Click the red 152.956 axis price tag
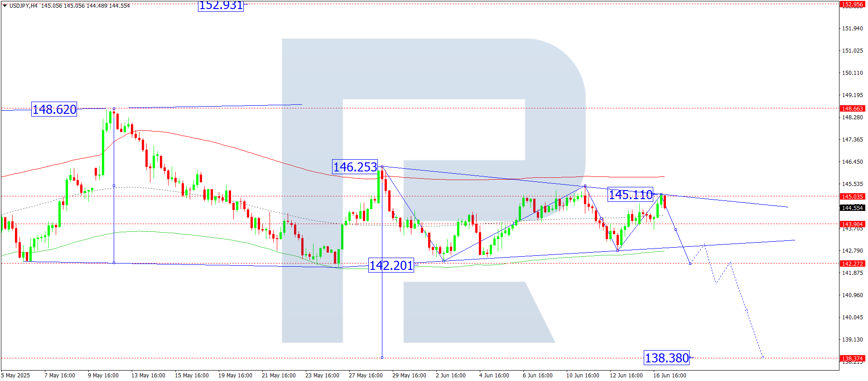868x381 pixels. tap(853, 5)
